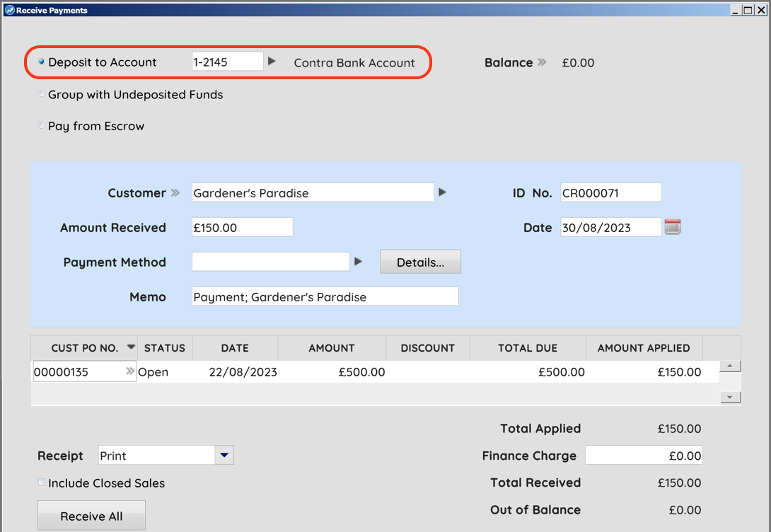This screenshot has width=771, height=532.
Task: Click the Amount Received field £150.00
Action: click(243, 227)
